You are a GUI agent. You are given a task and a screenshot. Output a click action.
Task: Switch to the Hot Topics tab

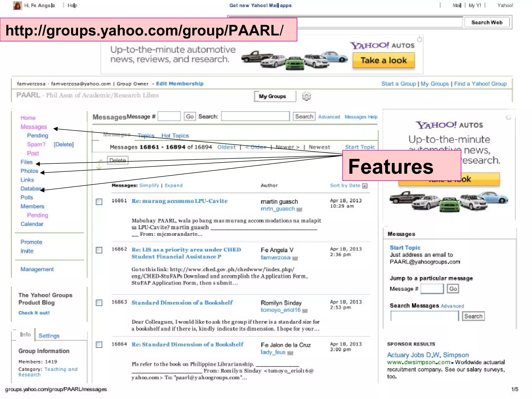pos(175,136)
